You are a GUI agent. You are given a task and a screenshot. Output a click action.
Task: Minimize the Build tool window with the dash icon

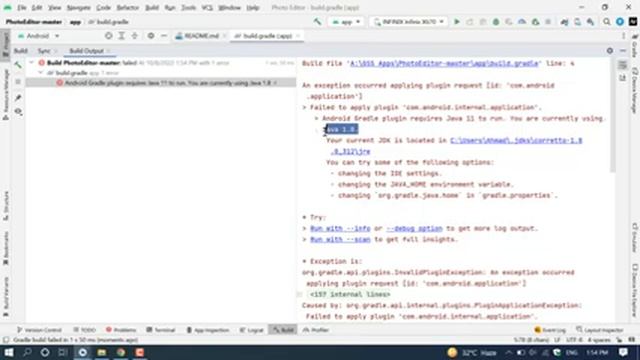click(x=623, y=51)
